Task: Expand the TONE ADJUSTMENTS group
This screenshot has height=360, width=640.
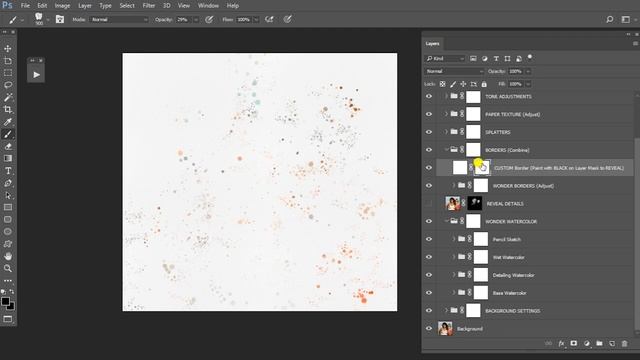Action: coord(446,96)
